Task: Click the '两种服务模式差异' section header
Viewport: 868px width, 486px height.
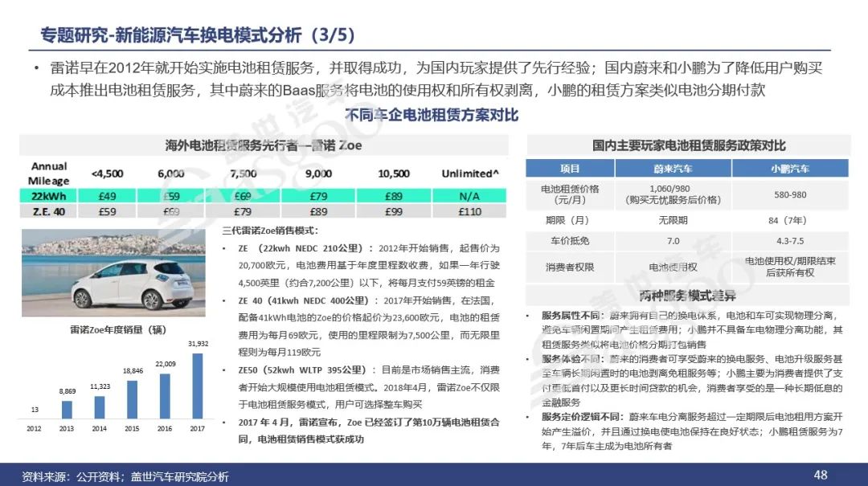Action: pyautogui.click(x=687, y=296)
